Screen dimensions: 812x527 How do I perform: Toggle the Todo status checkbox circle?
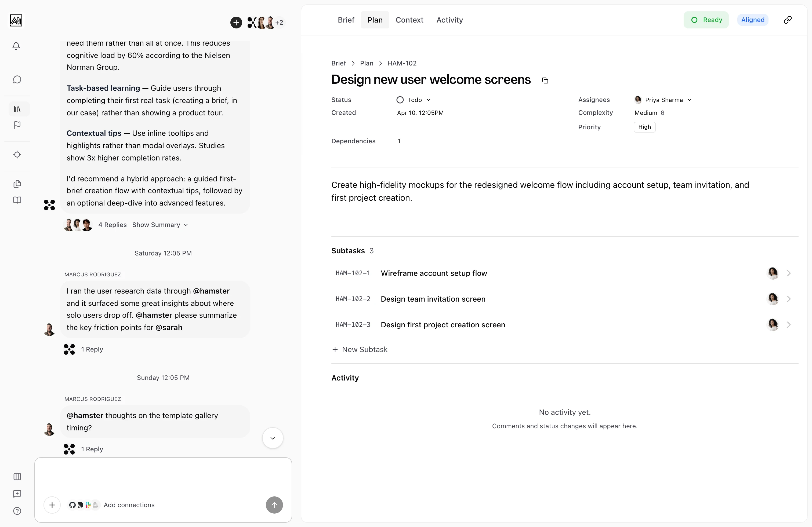point(400,100)
